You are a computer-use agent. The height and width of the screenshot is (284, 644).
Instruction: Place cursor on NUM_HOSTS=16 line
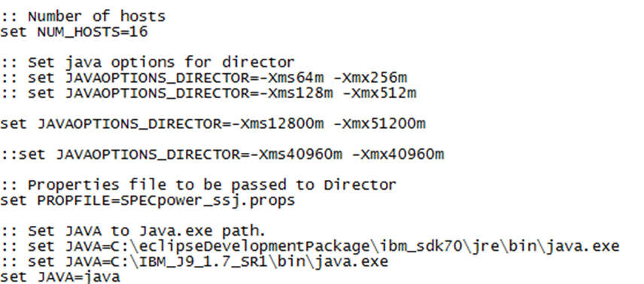74,32
